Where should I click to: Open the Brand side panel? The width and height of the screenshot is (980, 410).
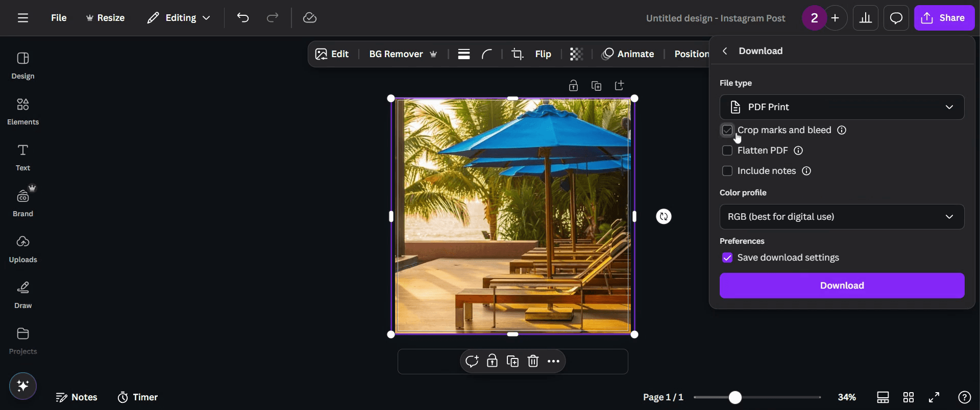[x=23, y=203]
